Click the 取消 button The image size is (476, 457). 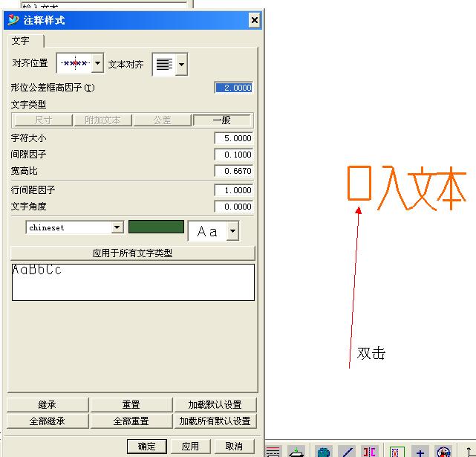pyautogui.click(x=234, y=447)
